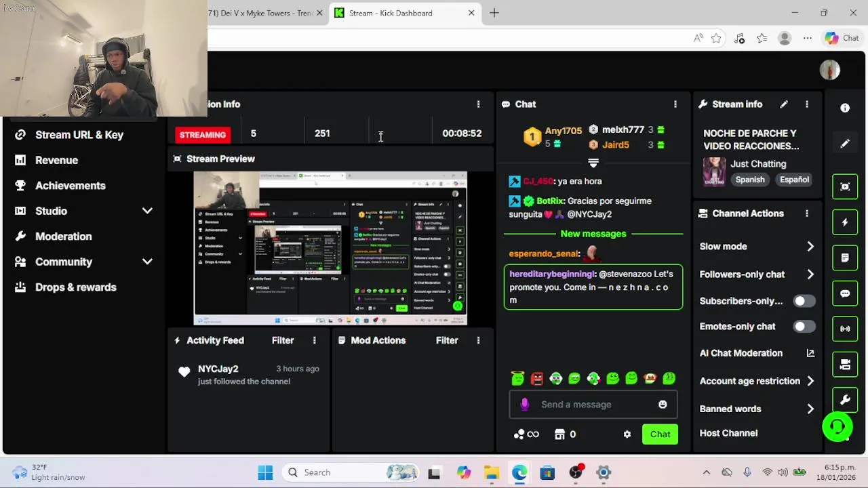Open Chat panel three-dot menu
This screenshot has width=868, height=488.
(x=675, y=104)
